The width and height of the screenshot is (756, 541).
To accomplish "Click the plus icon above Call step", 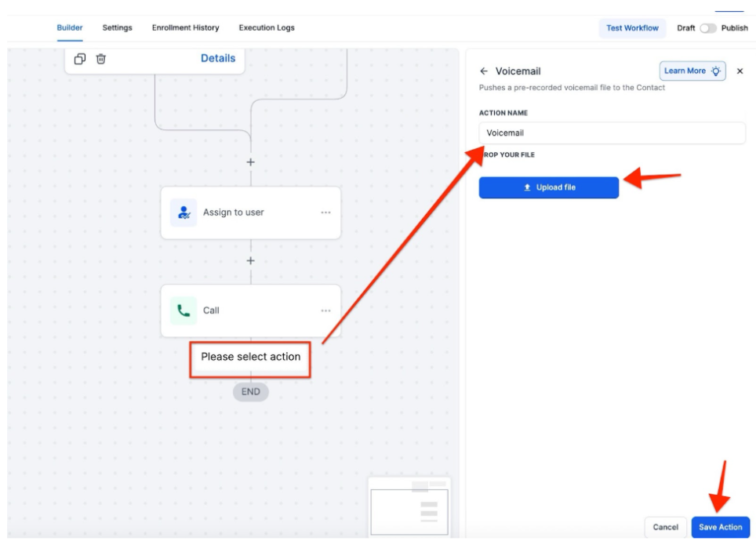I will 251,260.
